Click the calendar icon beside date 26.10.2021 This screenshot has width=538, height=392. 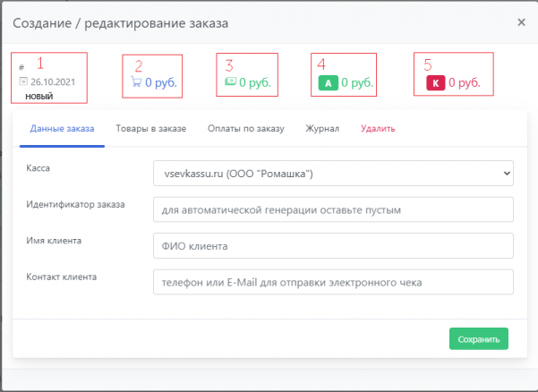pos(23,81)
